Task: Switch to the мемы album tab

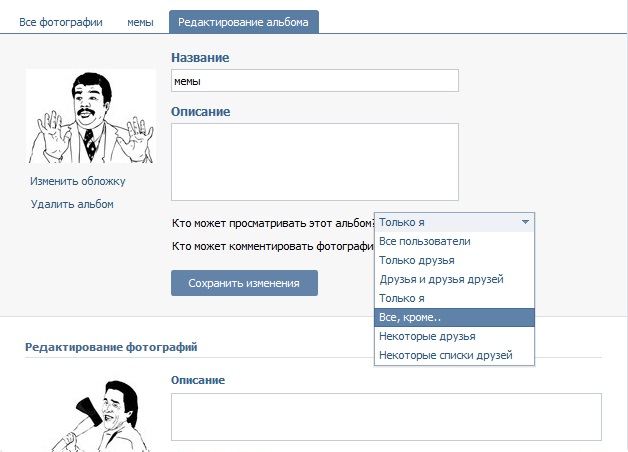Action: (140, 22)
